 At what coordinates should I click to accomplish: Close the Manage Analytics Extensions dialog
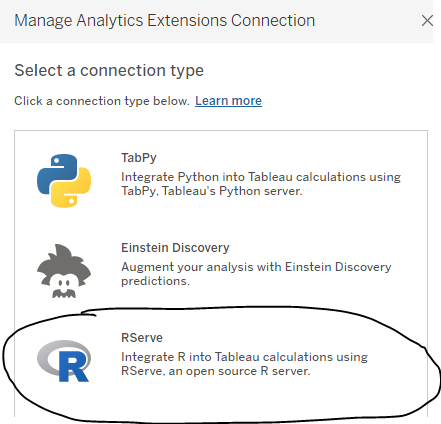click(x=427, y=21)
